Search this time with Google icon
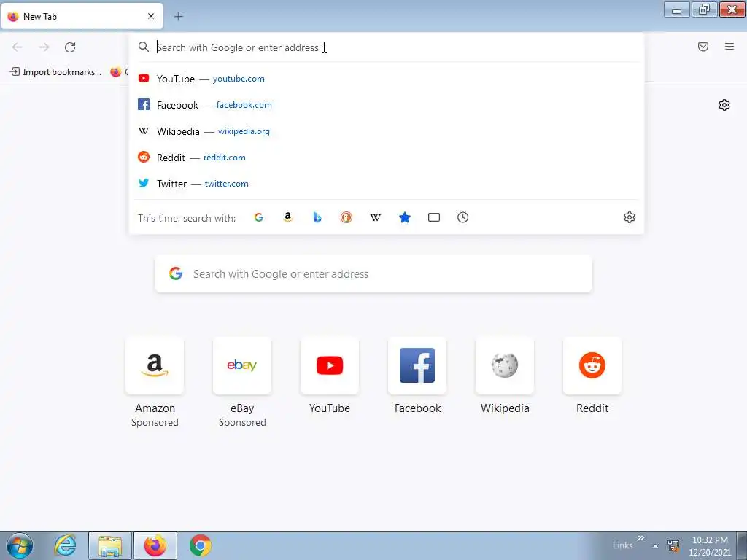 point(259,217)
